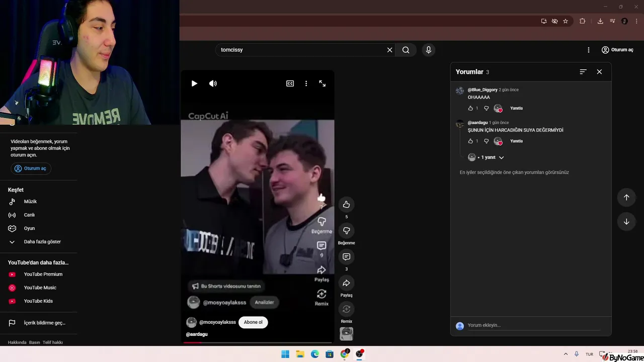Go to next Short with down arrow
Viewport: 644px width, 362px height.
626,222
